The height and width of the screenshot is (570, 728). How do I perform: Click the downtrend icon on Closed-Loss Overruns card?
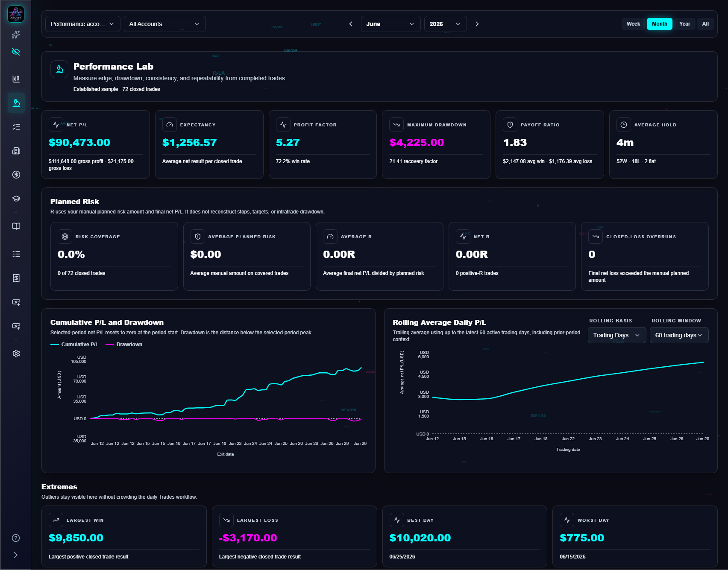click(x=596, y=237)
